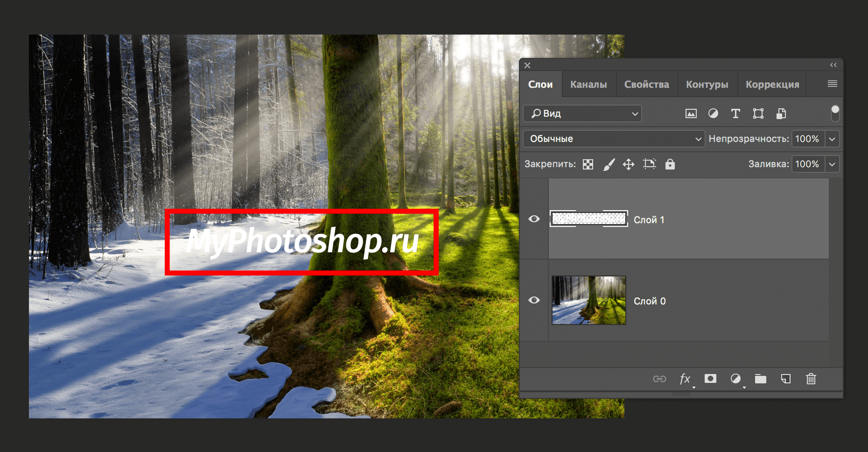The height and width of the screenshot is (452, 868).
Task: Click the link layers chain icon
Action: coord(659,379)
